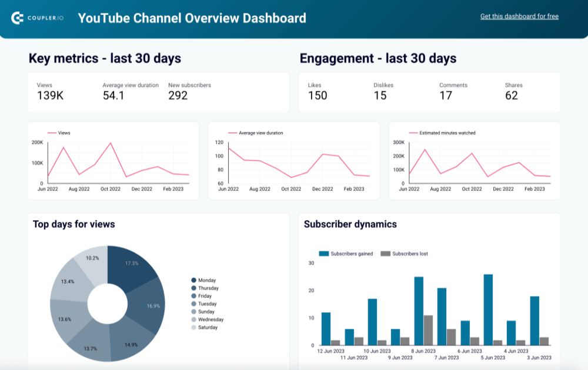588x370 pixels.
Task: Select the Thursday legend dot
Action: 194,288
